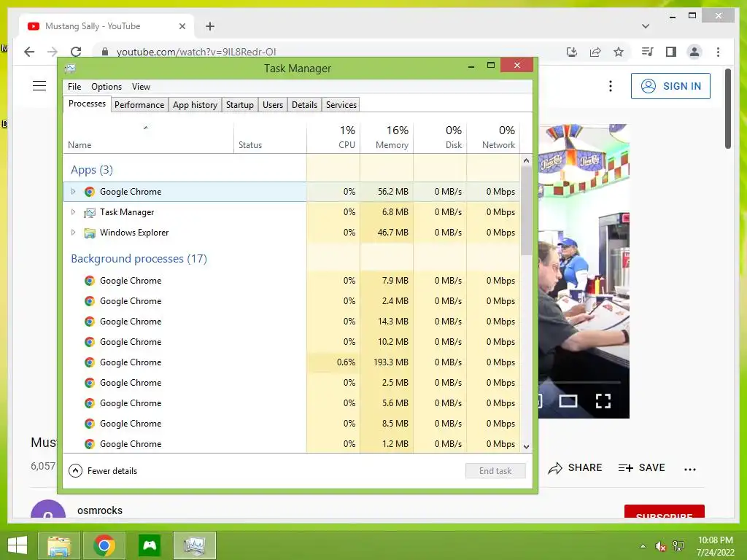Image resolution: width=747 pixels, height=560 pixels.
Task: Open the Task Manager File menu
Action: pos(74,87)
